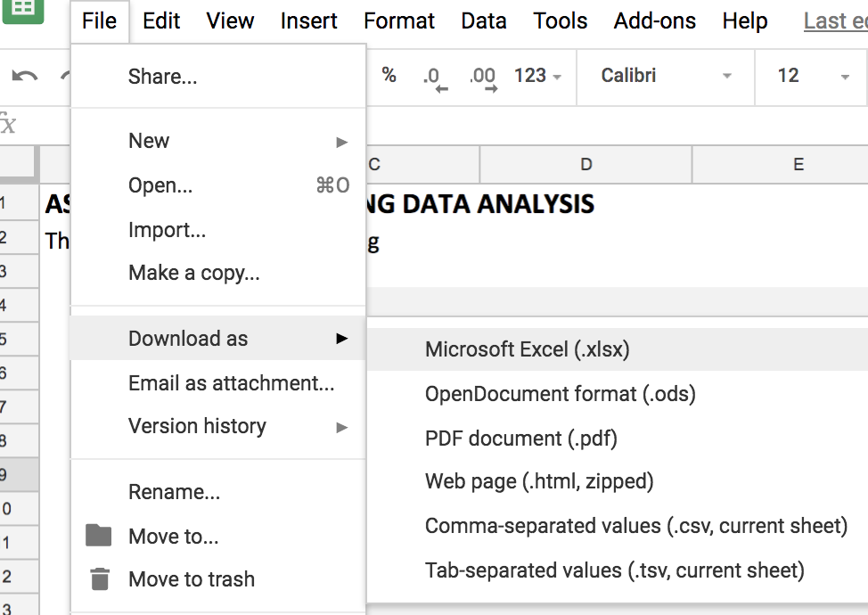
Task: Select Move to trash entry
Action: (218, 579)
